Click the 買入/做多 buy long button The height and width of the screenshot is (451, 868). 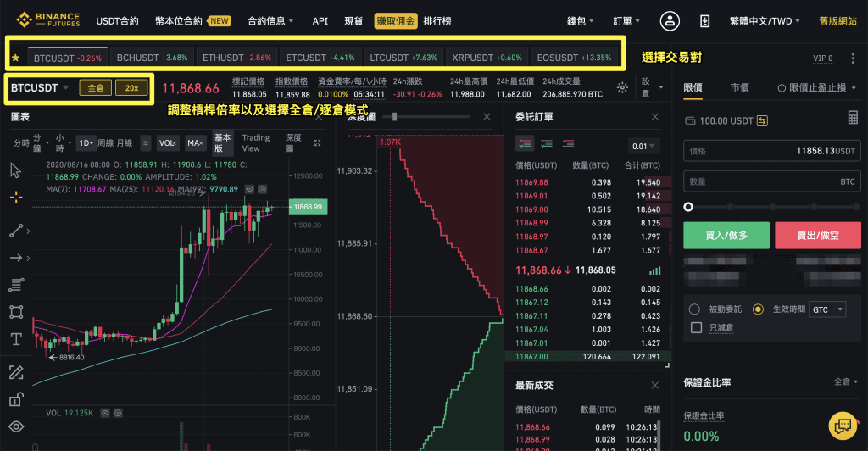(x=726, y=235)
